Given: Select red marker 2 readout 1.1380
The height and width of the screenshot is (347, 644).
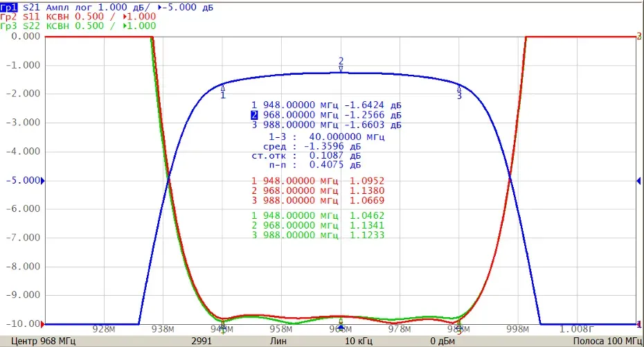Looking at the screenshot, I should (318, 190).
